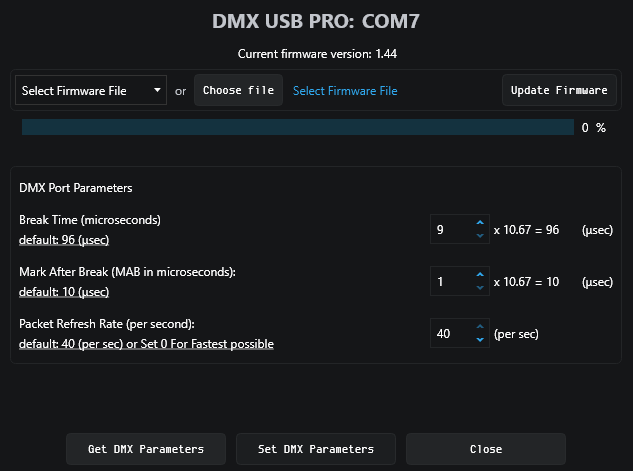This screenshot has height=471, width=633.
Task: Click the Choose file button
Action: [238, 90]
